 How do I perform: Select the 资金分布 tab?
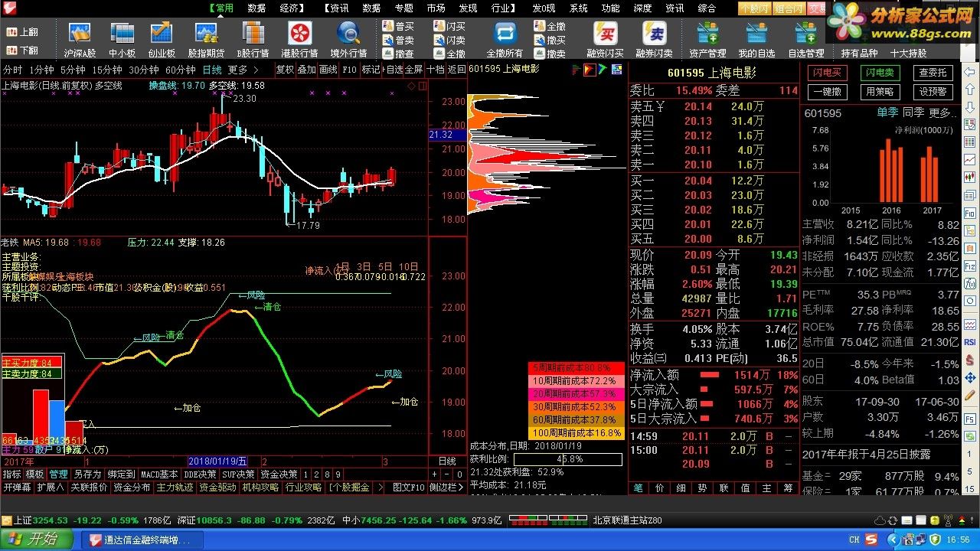click(x=132, y=487)
